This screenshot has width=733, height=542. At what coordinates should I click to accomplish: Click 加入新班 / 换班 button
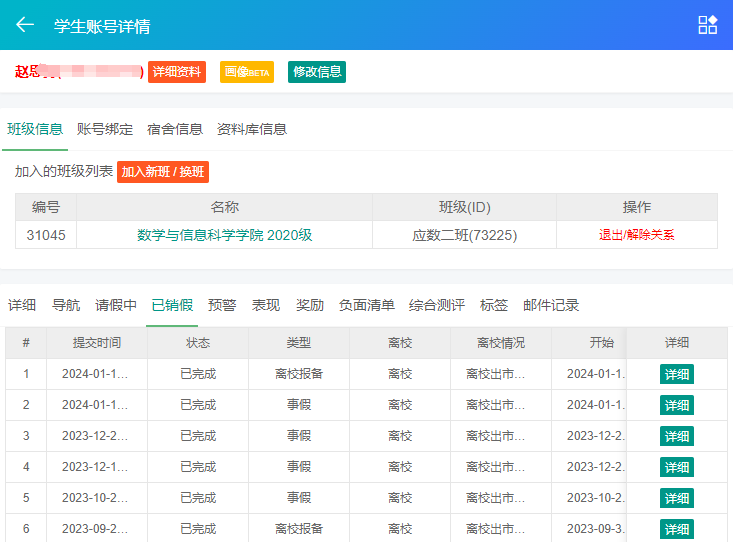[x=163, y=172]
